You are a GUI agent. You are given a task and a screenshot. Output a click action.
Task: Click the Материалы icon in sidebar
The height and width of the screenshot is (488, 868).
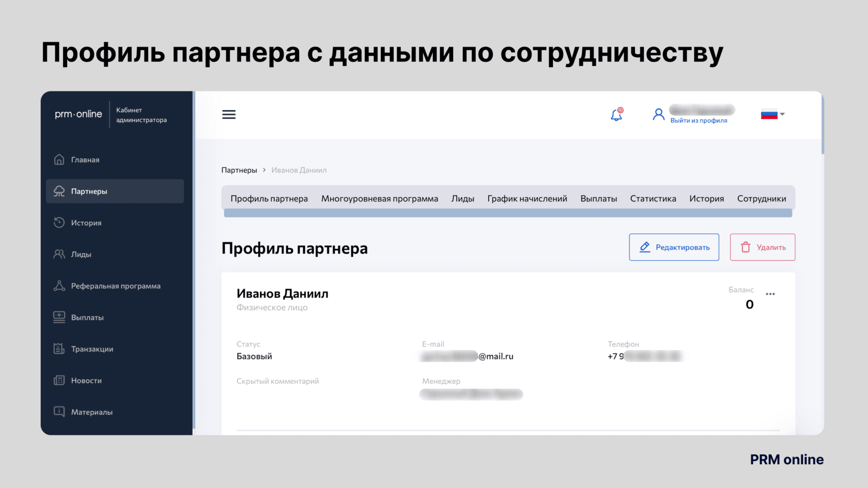[x=59, y=412]
